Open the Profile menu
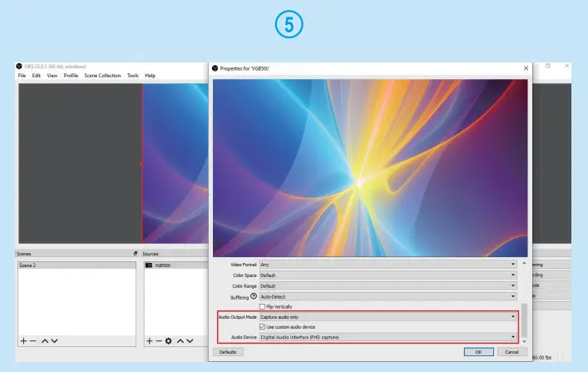588x372 pixels. coord(71,76)
